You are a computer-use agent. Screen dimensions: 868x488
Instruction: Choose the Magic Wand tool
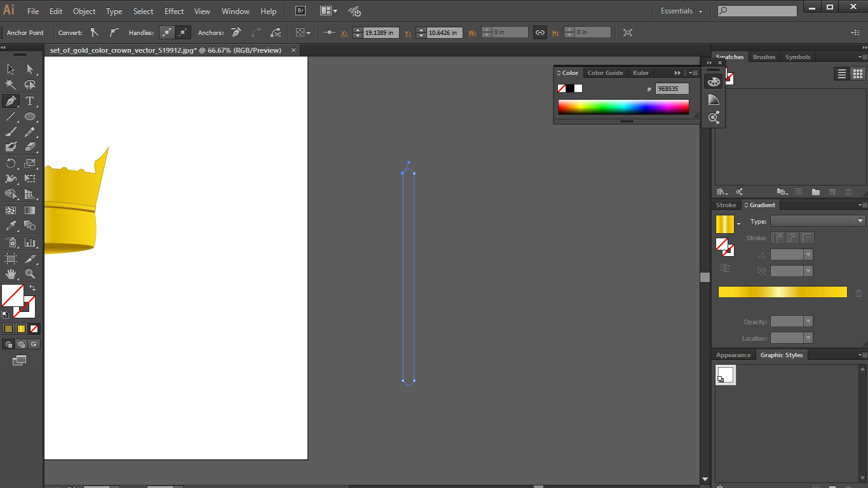point(11,85)
